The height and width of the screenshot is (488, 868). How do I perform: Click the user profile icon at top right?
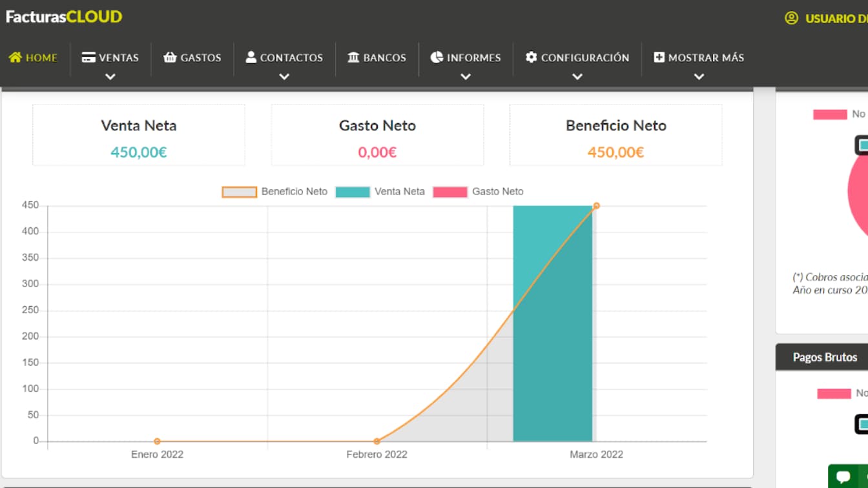[x=791, y=18]
